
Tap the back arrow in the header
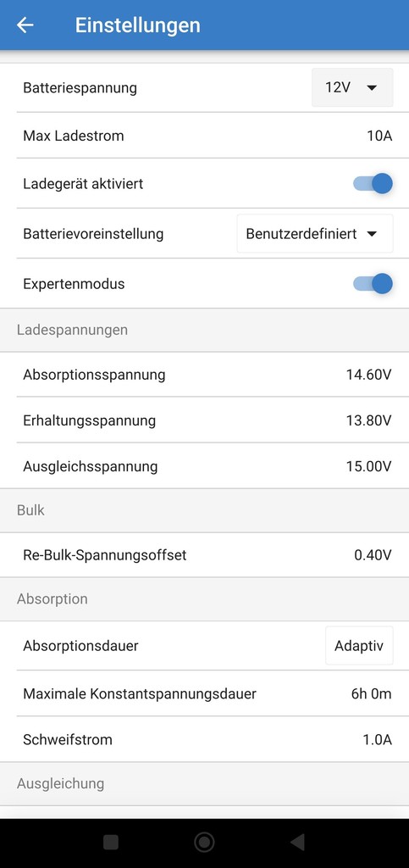click(x=25, y=25)
